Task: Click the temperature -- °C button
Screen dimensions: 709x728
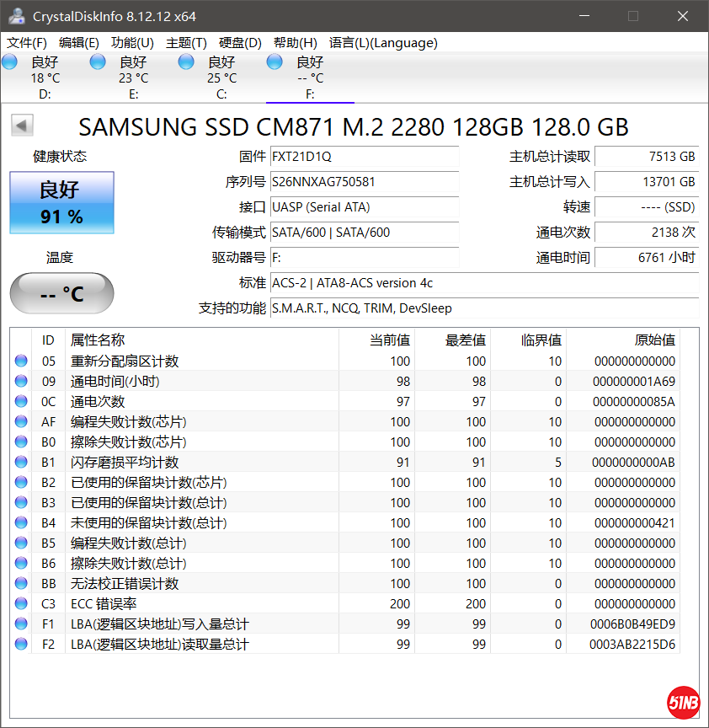Action: 61,293
